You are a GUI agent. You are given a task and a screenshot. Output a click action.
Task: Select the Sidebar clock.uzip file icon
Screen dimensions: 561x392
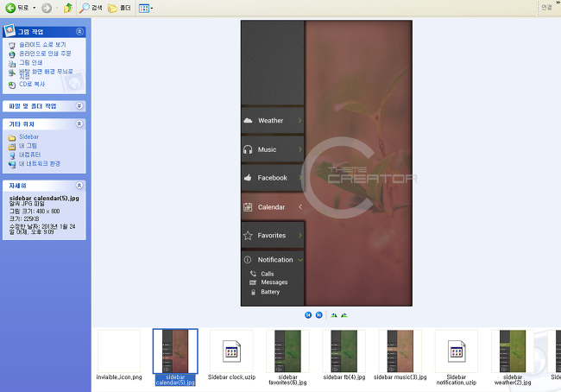(231, 351)
